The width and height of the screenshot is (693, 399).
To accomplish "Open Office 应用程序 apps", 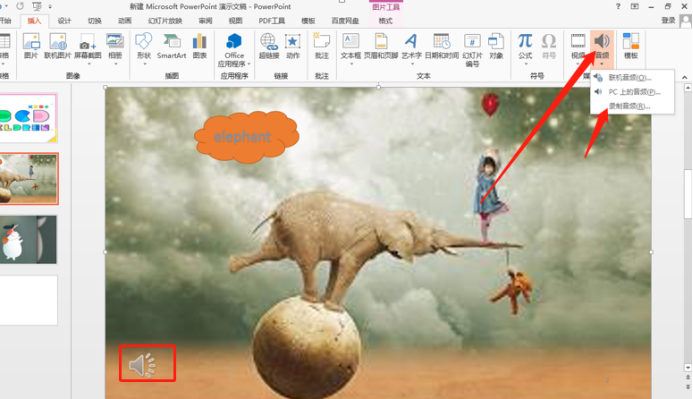I will (234, 50).
